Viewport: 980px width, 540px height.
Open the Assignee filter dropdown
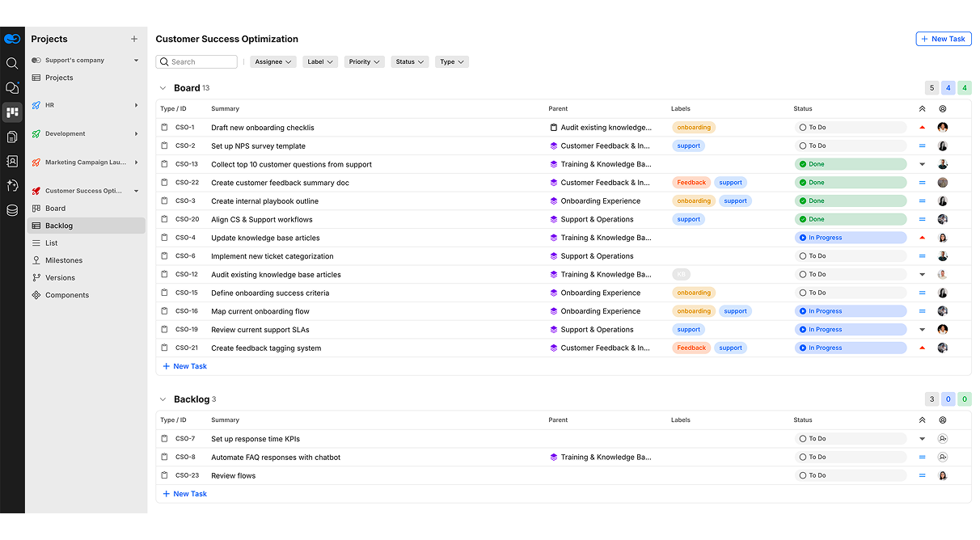pyautogui.click(x=272, y=62)
